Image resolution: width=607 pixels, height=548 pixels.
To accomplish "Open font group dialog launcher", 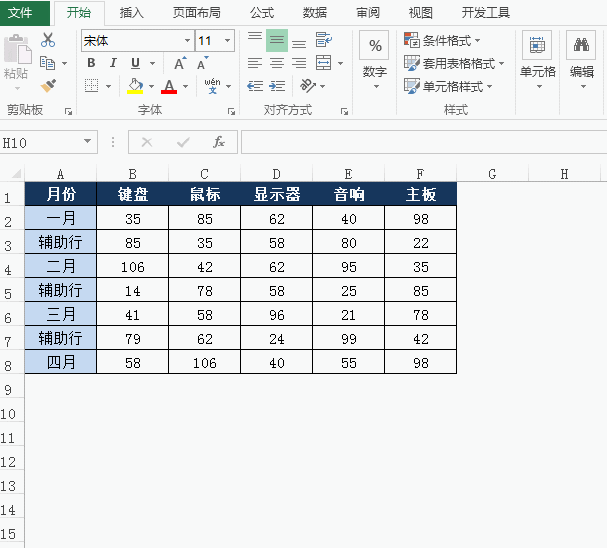I will coord(231,112).
